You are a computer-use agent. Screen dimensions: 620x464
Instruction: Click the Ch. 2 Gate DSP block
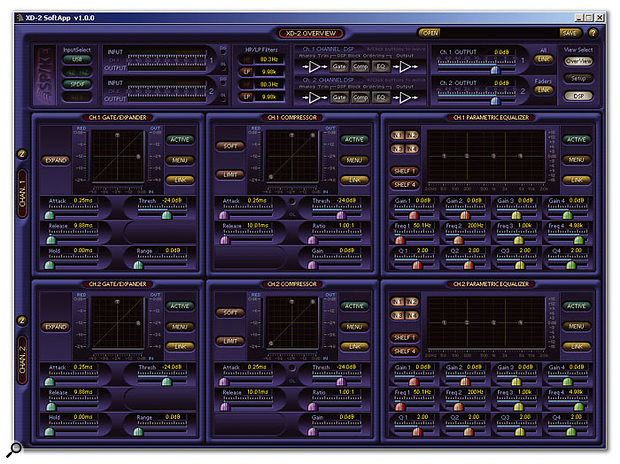[339, 97]
